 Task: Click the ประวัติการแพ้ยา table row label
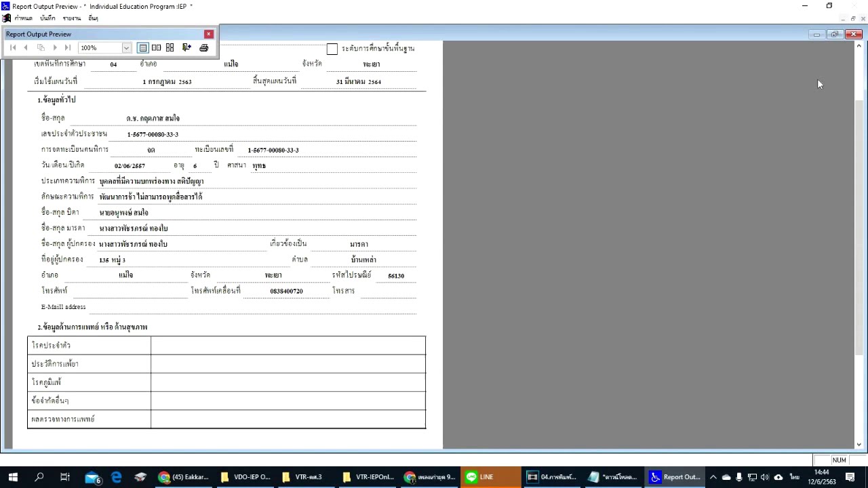[x=55, y=364]
